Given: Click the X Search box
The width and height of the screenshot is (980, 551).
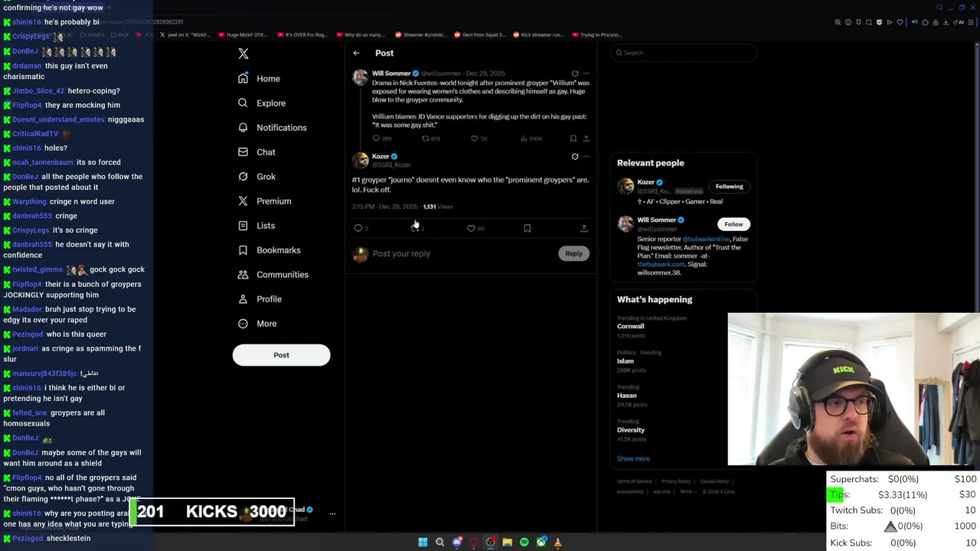Looking at the screenshot, I should pos(684,53).
